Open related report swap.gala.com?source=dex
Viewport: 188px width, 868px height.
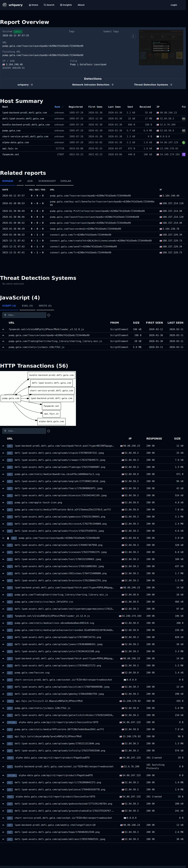pos(85,229)
